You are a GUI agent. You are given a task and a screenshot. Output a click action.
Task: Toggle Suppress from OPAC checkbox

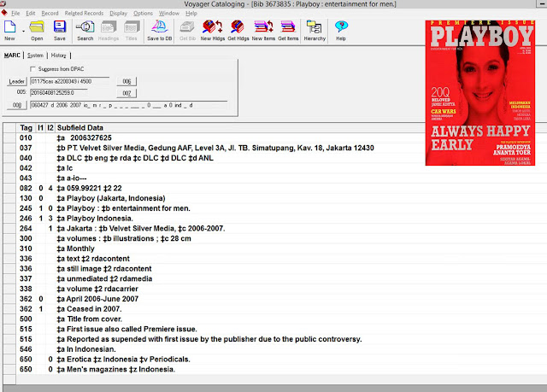32,69
